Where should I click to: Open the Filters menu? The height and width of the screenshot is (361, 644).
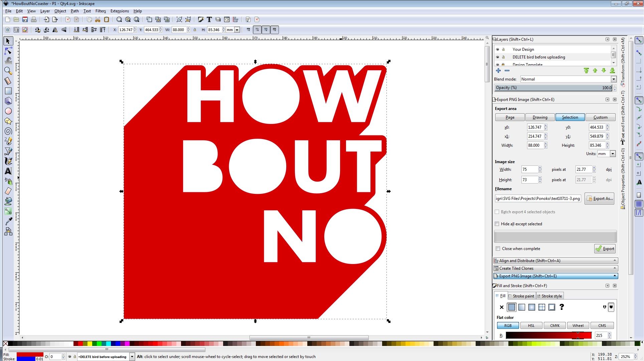click(x=101, y=11)
